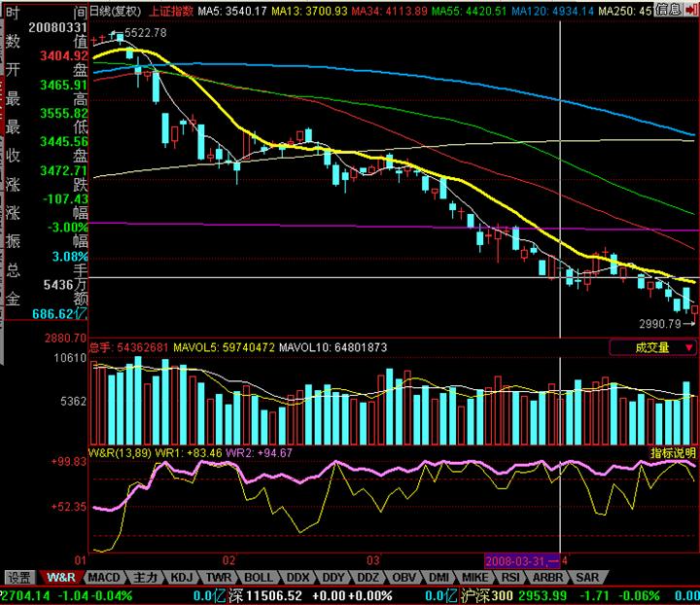Click the 2008-03-31 date marker on the axis

coord(522,561)
